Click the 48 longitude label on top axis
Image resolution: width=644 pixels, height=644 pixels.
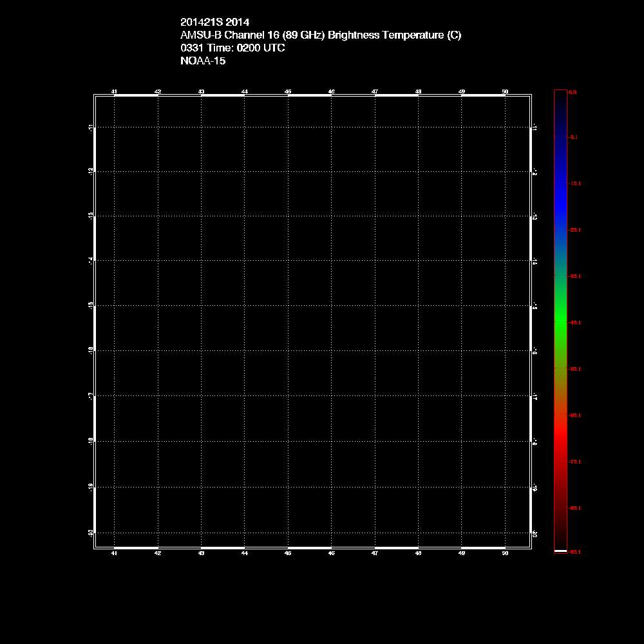point(418,91)
